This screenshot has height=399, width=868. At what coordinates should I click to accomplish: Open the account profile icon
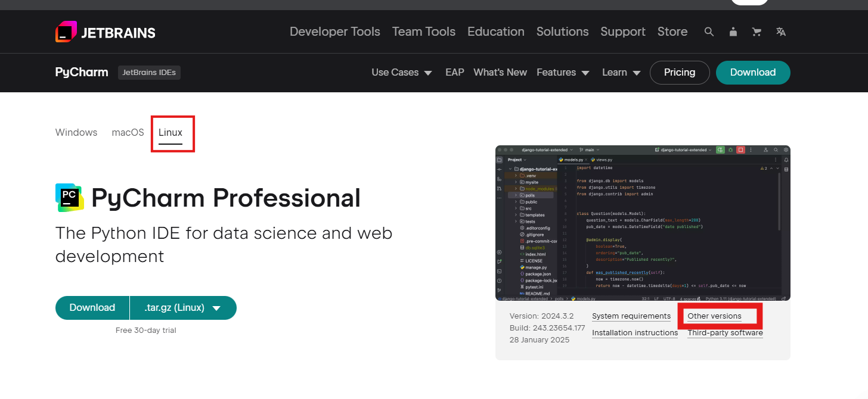tap(733, 32)
